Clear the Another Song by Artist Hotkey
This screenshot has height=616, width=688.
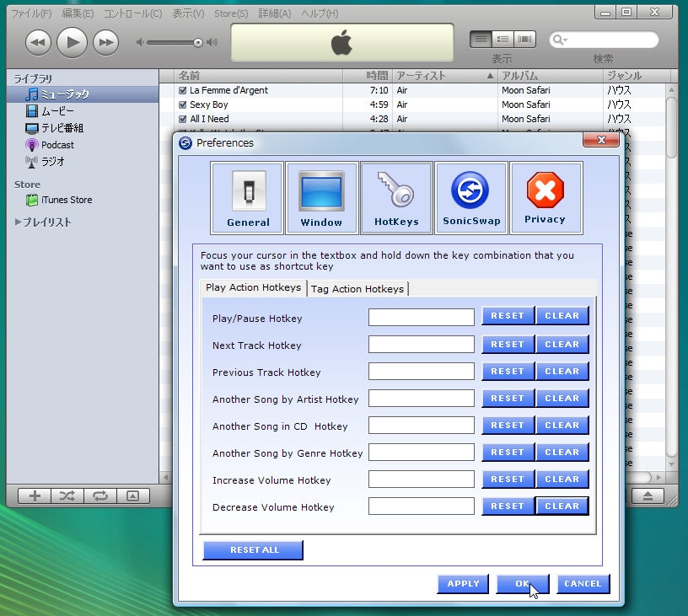tap(562, 399)
